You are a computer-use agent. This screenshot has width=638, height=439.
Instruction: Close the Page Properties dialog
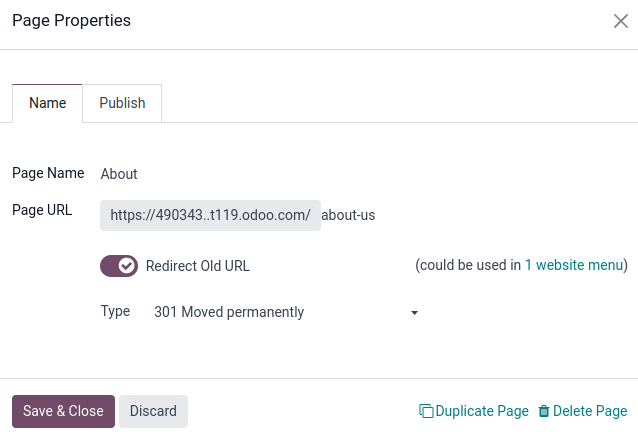[620, 21]
